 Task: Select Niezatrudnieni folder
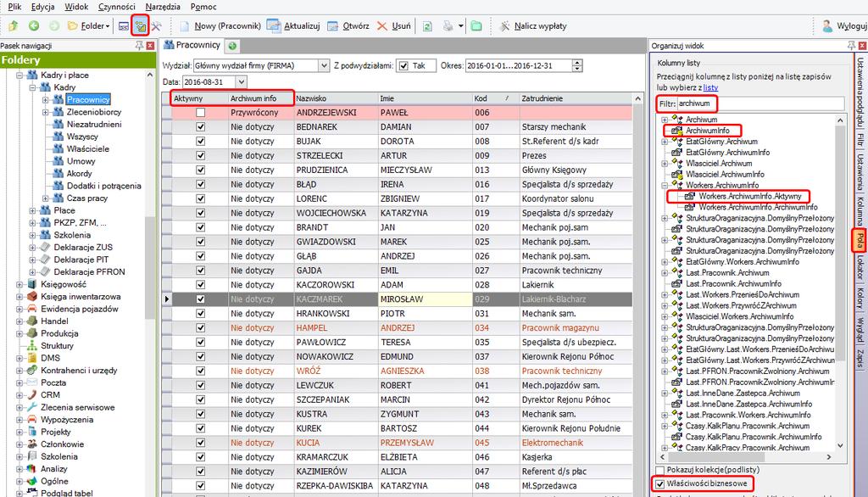[94, 124]
